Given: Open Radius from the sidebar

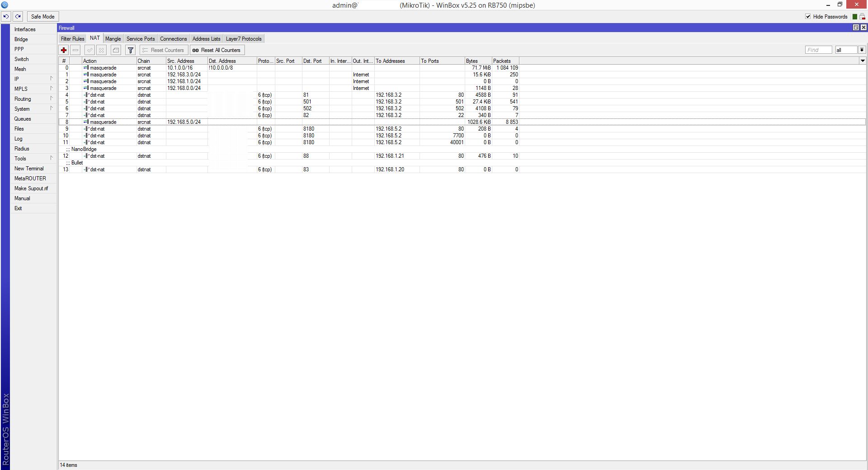Looking at the screenshot, I should pyautogui.click(x=33, y=149).
